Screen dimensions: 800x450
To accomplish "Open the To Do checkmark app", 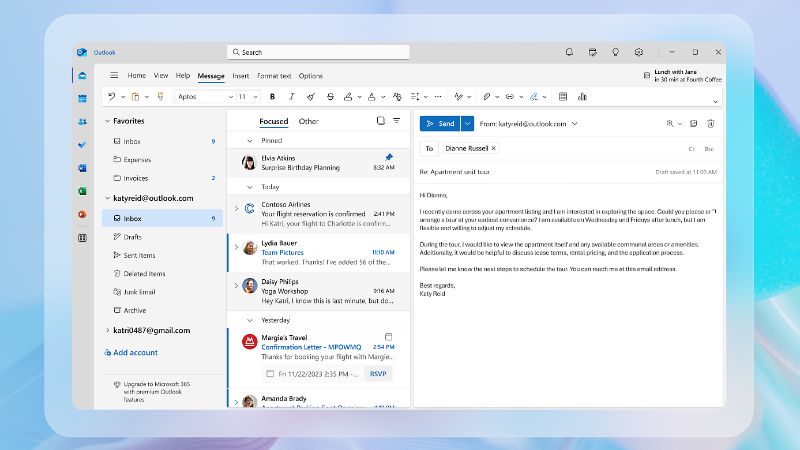I will 82,145.
